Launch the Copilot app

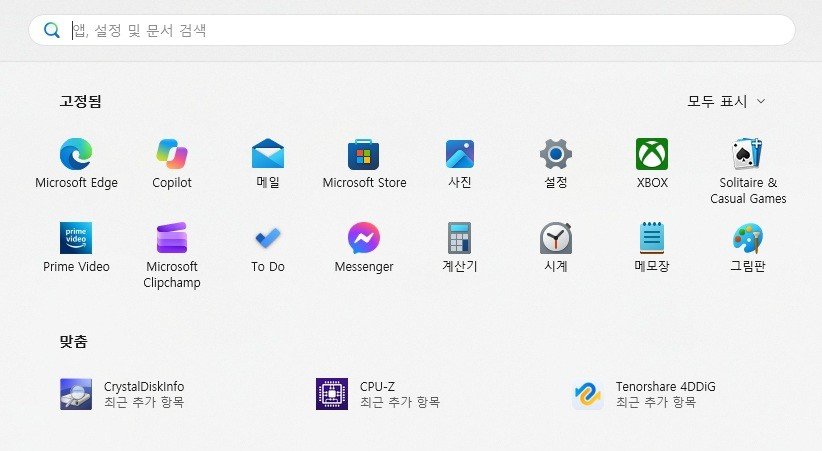172,154
